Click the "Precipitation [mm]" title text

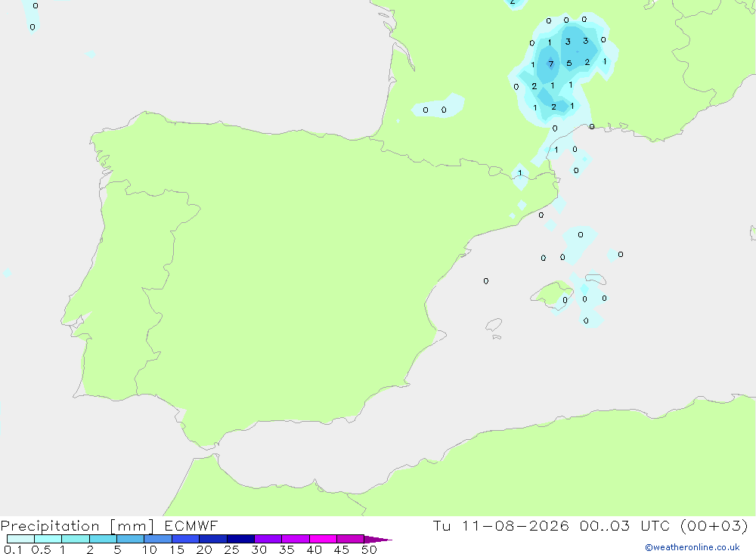(77, 526)
